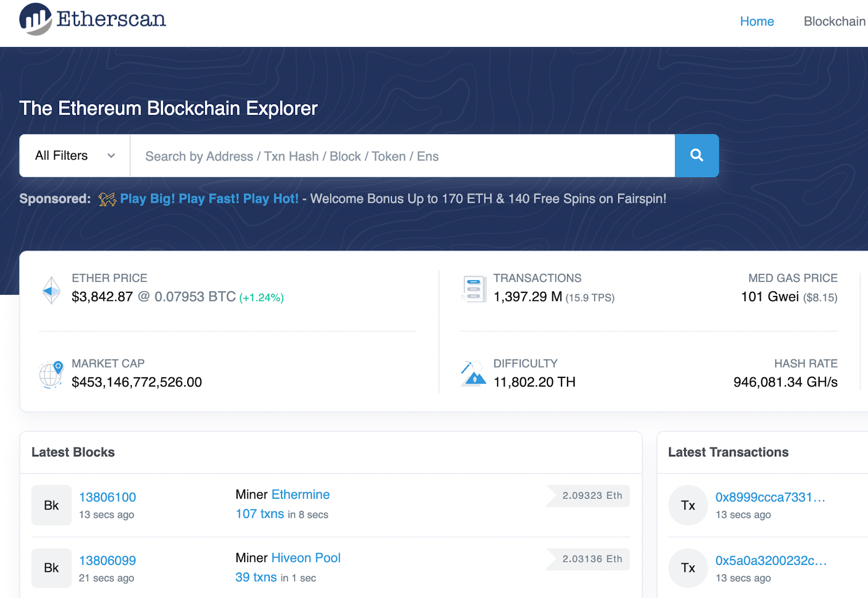Open block 13806099
This screenshot has height=598, width=868.
tap(107, 561)
